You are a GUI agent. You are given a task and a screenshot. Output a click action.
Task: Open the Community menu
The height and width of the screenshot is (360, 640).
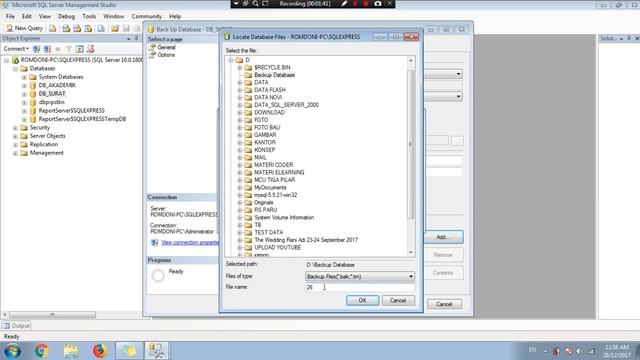pos(147,16)
